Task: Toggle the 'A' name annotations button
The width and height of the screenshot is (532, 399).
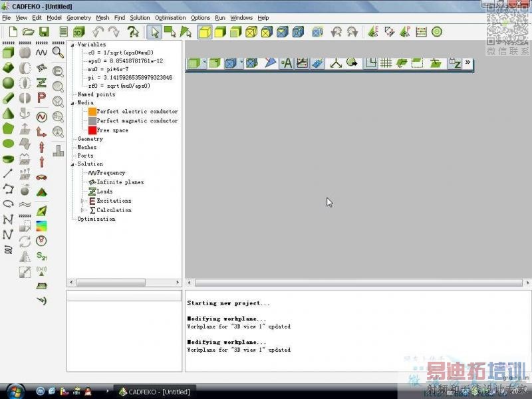Action: pos(287,63)
